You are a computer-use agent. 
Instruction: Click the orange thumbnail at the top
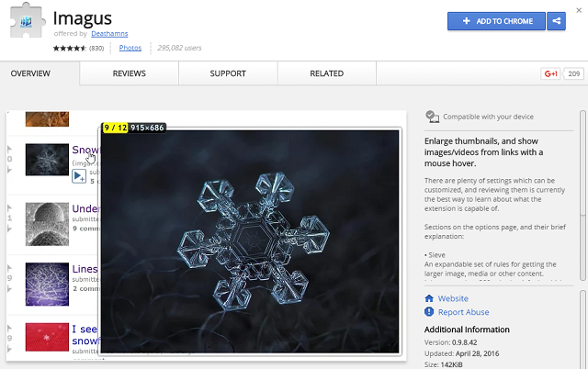47,119
